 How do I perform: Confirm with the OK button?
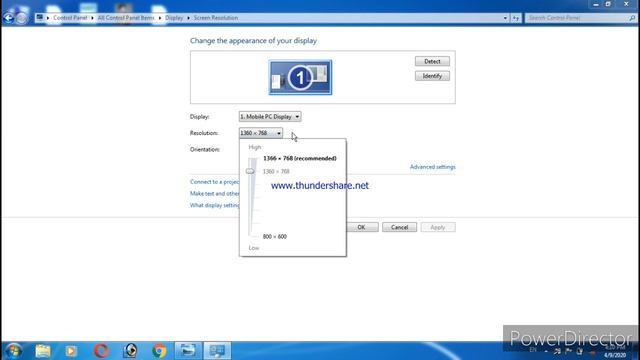pyautogui.click(x=362, y=227)
